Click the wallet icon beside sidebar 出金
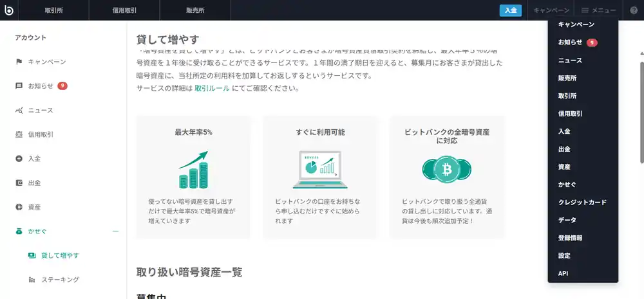The width and height of the screenshot is (644, 299). pyautogui.click(x=19, y=183)
